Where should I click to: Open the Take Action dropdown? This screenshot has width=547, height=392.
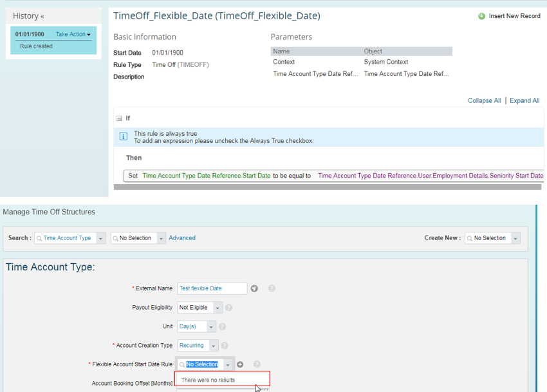tap(73, 34)
